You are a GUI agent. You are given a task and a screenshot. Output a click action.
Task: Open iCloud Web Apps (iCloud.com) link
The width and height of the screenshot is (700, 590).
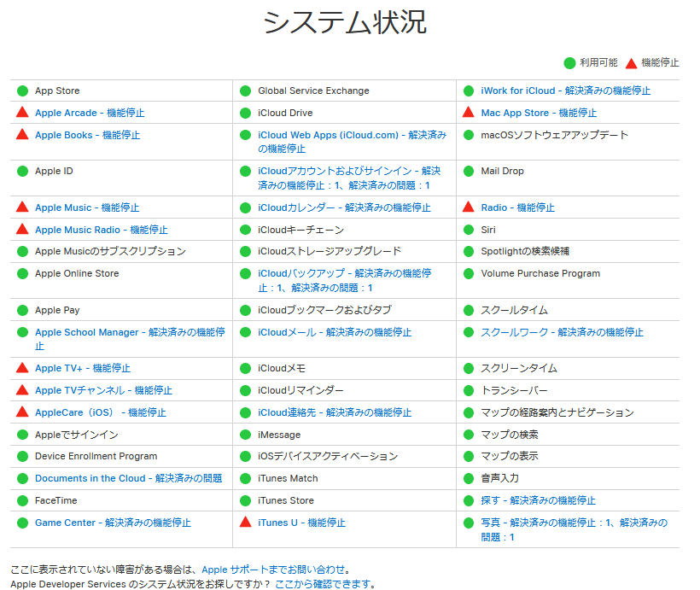[x=353, y=142]
